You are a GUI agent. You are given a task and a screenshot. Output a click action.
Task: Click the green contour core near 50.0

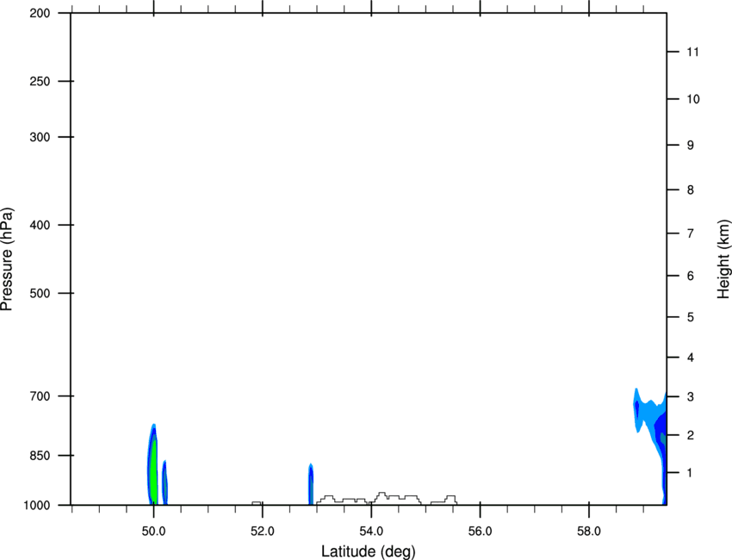pos(152,472)
